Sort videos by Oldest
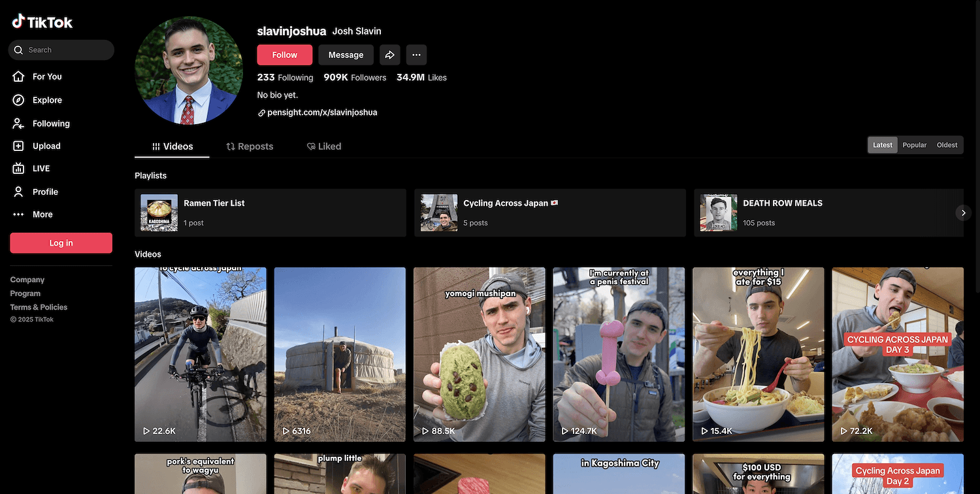The height and width of the screenshot is (494, 980). 947,145
